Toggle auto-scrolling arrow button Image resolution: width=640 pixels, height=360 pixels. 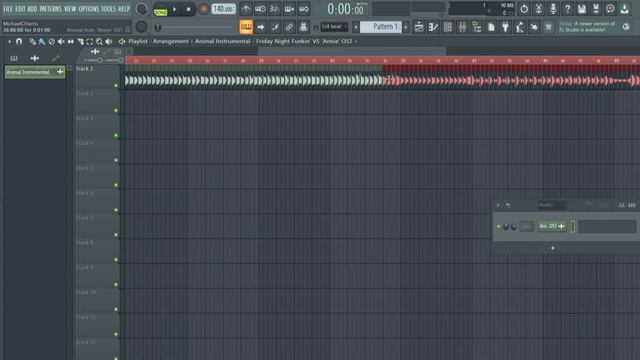pyautogui.click(x=260, y=27)
